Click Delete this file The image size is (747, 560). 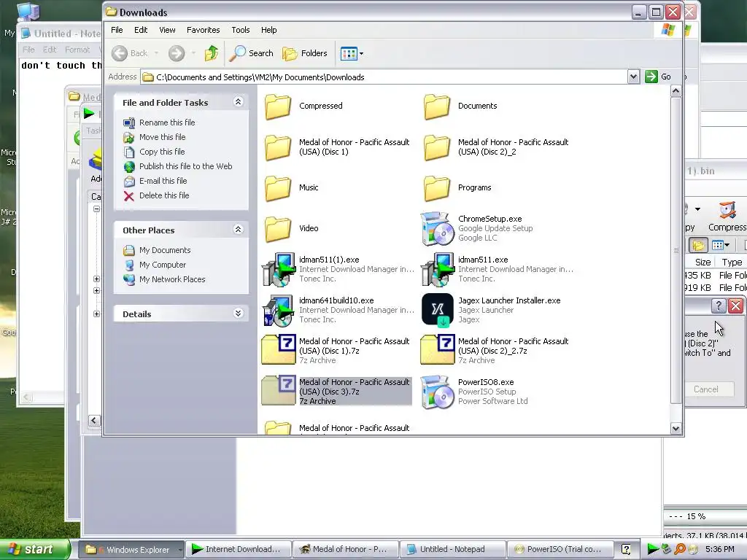[x=164, y=195]
